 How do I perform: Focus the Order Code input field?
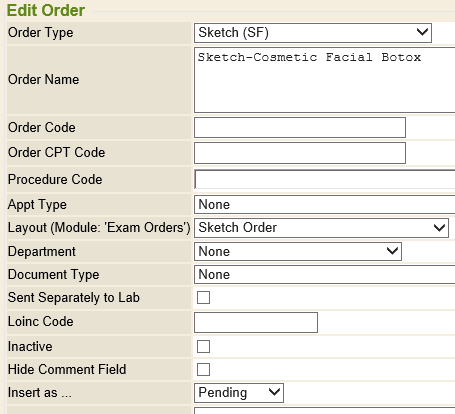300,127
